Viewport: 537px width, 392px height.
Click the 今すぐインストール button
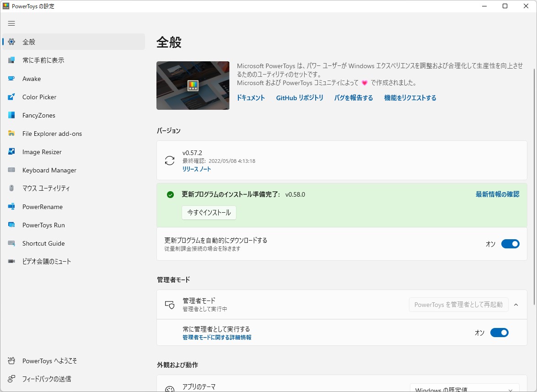[x=209, y=213]
